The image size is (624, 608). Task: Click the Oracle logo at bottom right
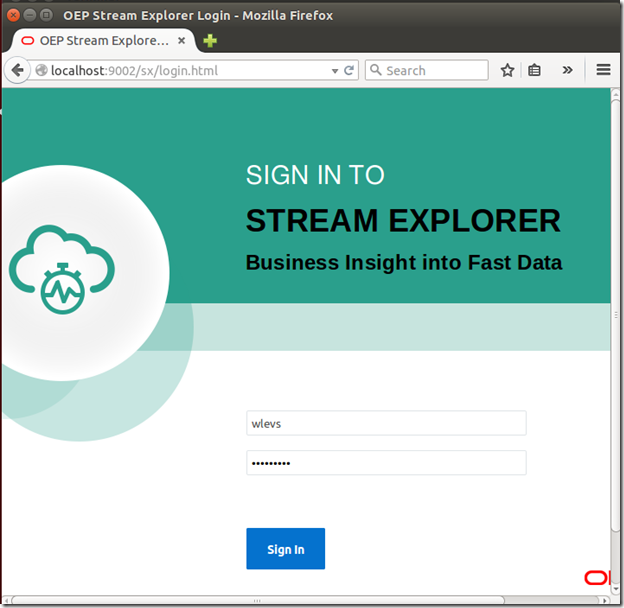point(596,578)
